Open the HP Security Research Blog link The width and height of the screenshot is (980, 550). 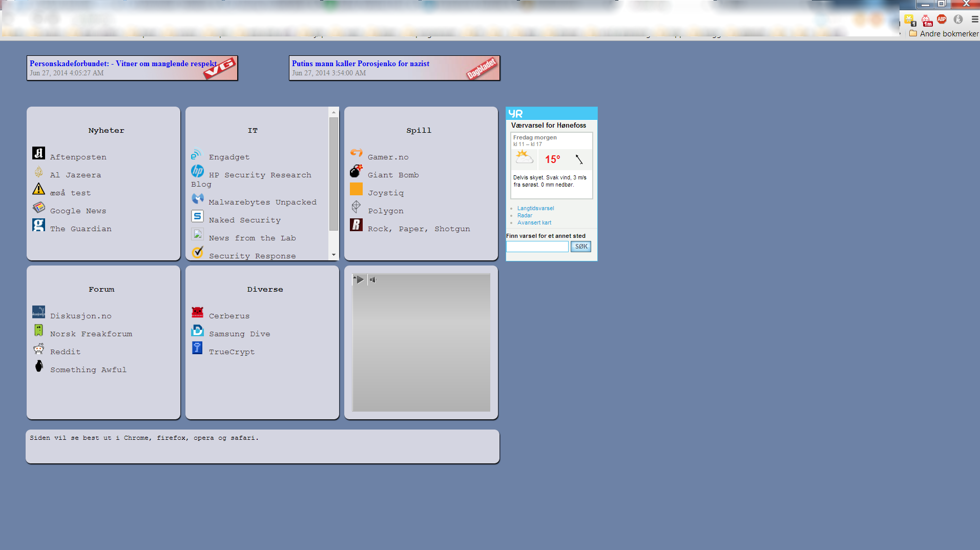[252, 179]
